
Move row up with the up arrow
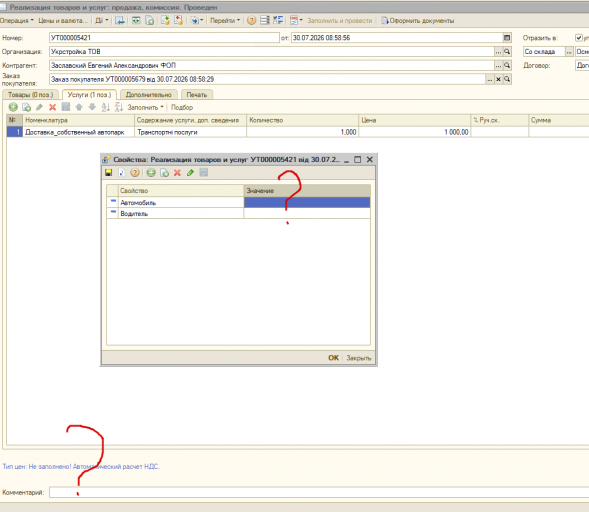point(79,107)
